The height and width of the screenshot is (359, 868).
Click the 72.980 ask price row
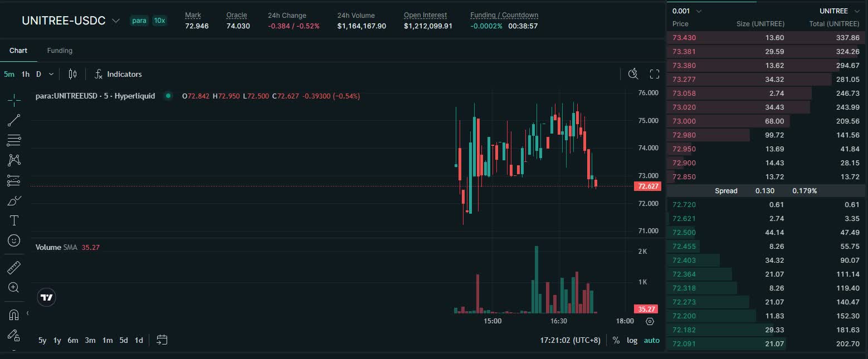(767, 135)
